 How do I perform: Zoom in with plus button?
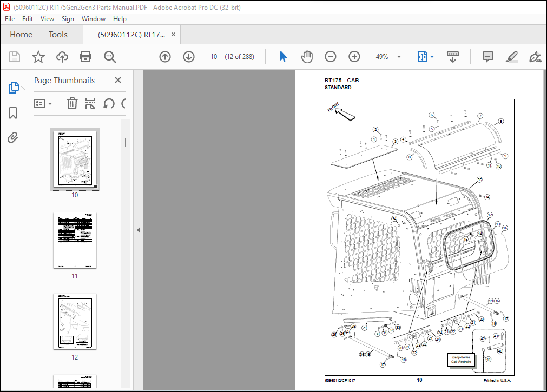[x=354, y=56]
